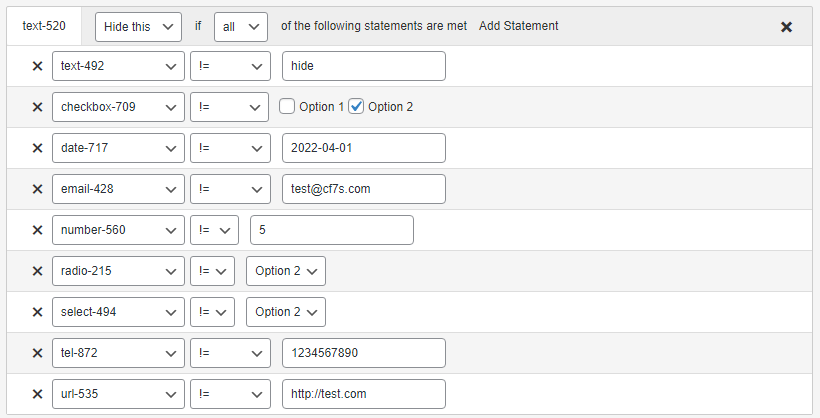
Task: Remove the tel-872 statement row
Action: (37, 353)
